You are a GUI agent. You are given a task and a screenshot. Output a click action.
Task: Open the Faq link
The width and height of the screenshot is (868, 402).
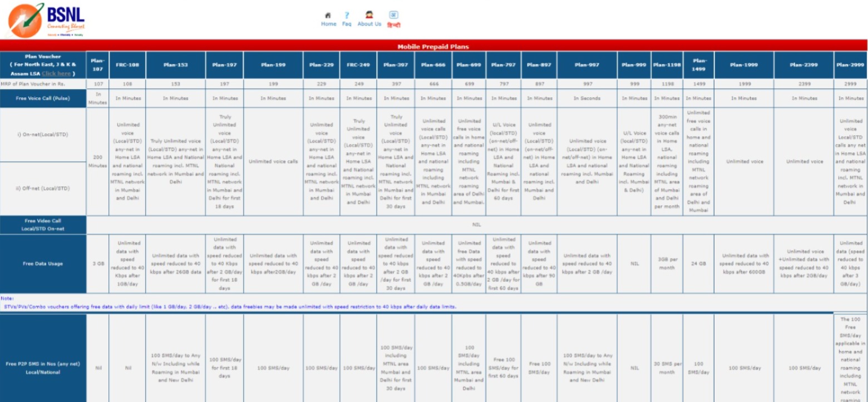pyautogui.click(x=347, y=24)
